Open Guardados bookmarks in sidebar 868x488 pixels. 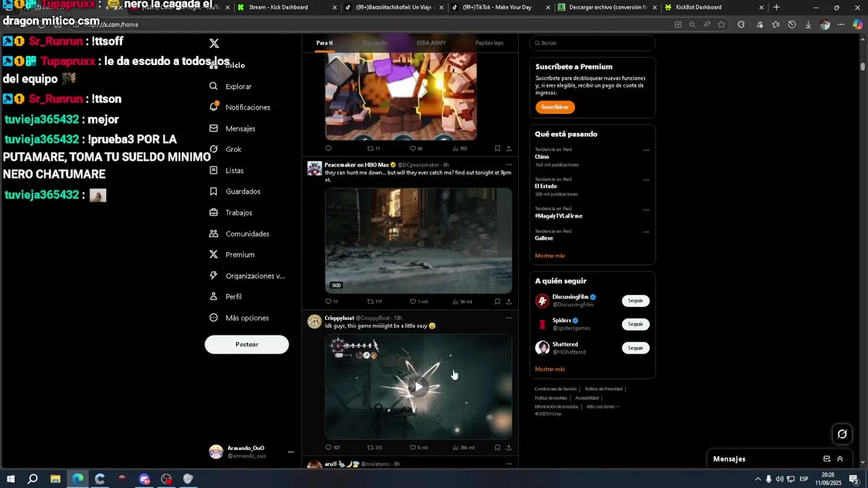[235, 191]
